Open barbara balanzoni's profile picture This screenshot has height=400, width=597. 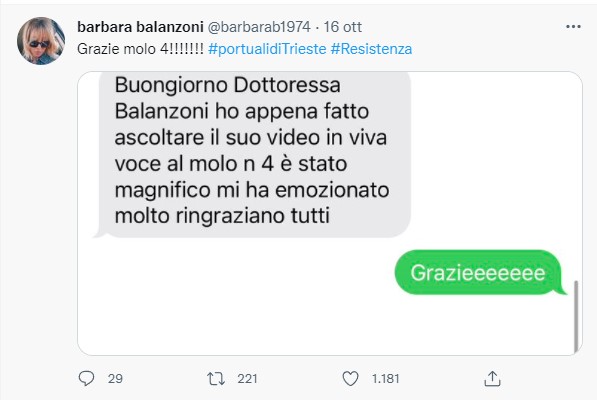41,41
